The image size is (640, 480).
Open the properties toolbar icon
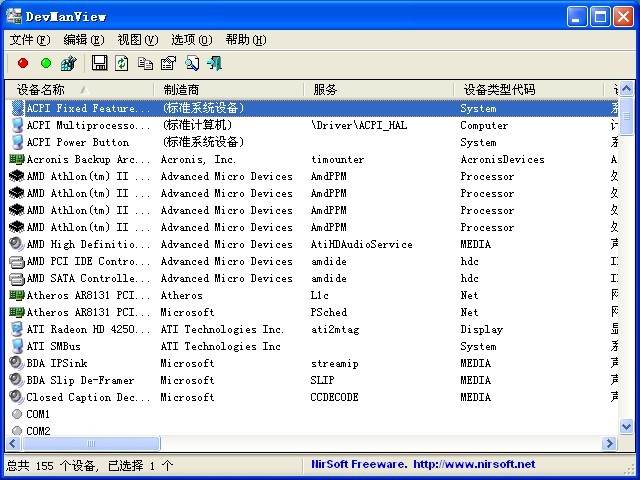[x=168, y=63]
